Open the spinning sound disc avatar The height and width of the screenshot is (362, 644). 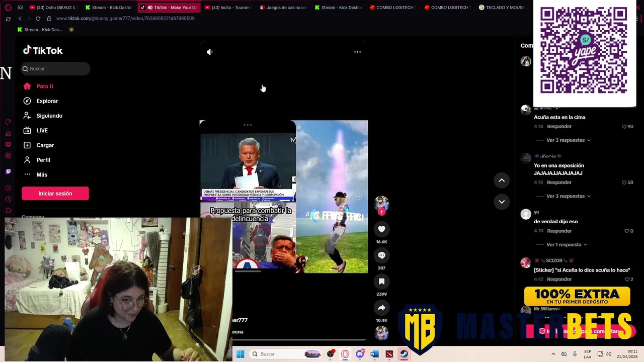(x=381, y=333)
